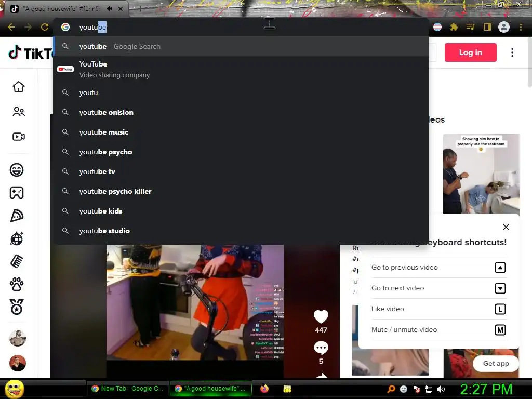This screenshot has height=399, width=532.
Task: Open the smiley-face Start button
Action: tap(14, 389)
